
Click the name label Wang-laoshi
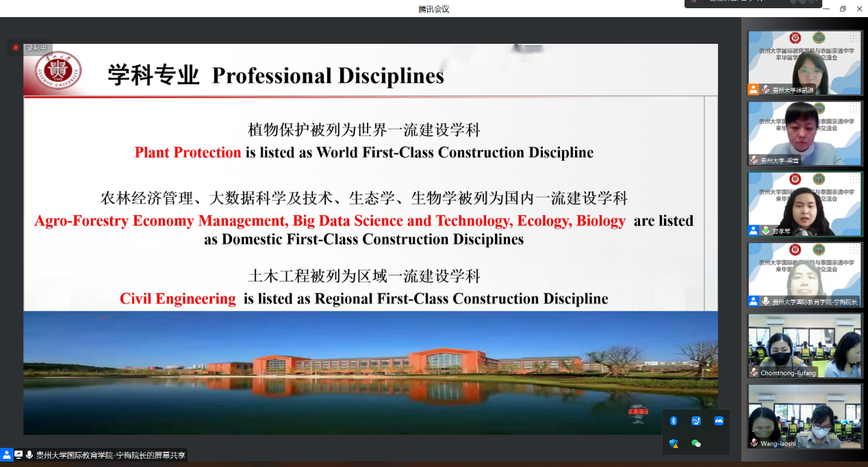[777, 443]
